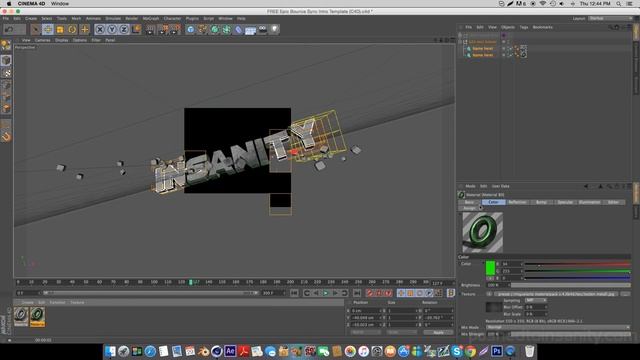This screenshot has width=640, height=360.
Task: Open the Cameras viewport menu
Action: pyautogui.click(x=42, y=40)
